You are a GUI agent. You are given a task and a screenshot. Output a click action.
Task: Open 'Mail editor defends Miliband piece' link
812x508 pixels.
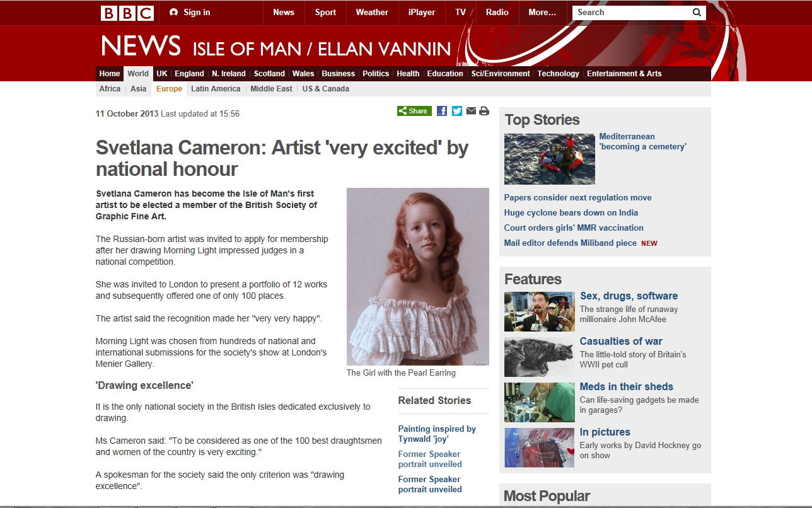pos(571,243)
